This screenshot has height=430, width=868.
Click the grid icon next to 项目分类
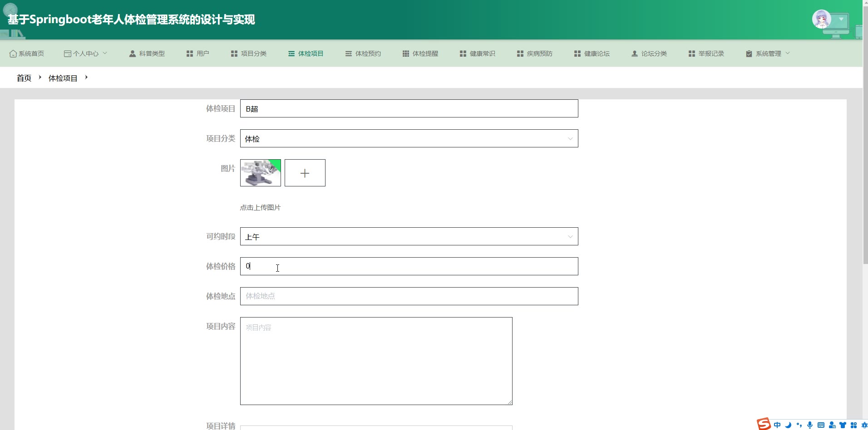tap(234, 54)
